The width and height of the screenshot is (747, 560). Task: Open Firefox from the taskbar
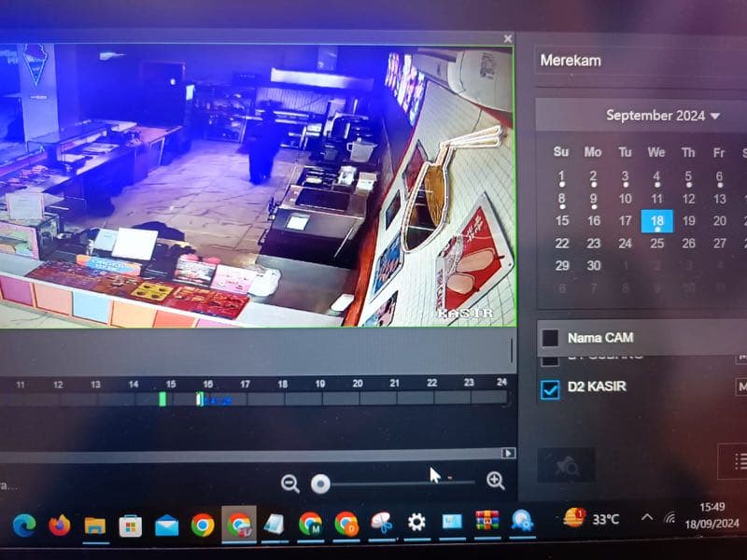60,525
